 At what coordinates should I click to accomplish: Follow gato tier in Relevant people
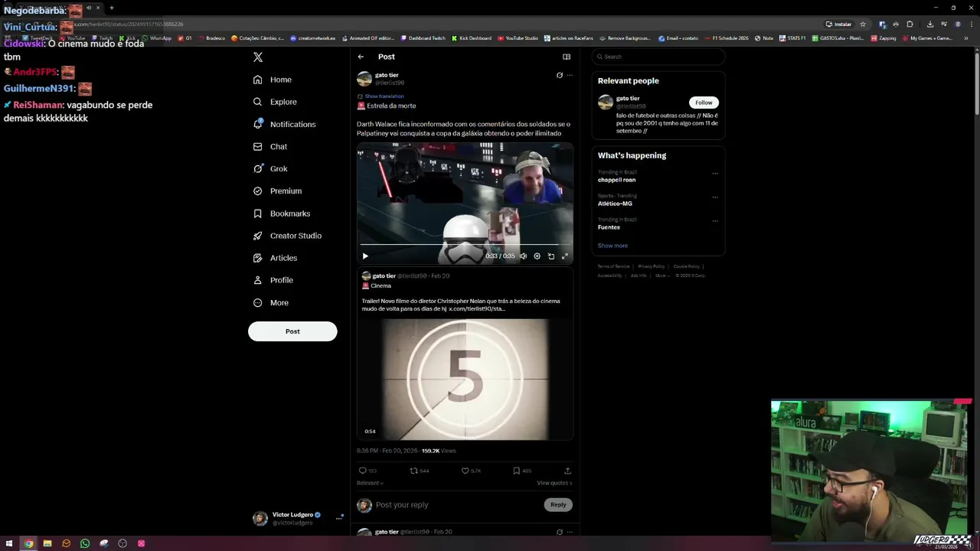pyautogui.click(x=704, y=103)
